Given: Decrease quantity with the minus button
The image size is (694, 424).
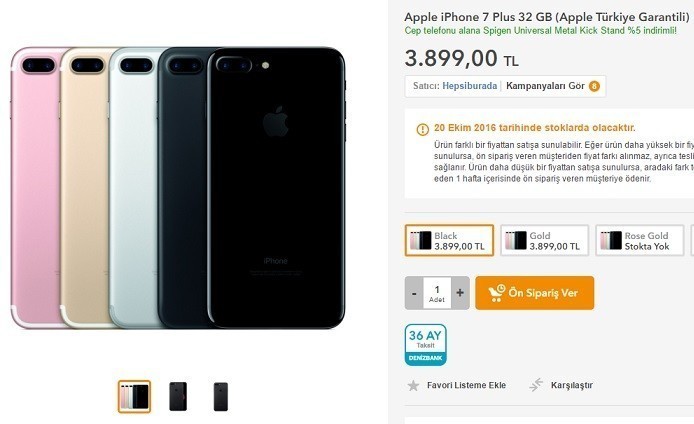Looking at the screenshot, I should [414, 293].
